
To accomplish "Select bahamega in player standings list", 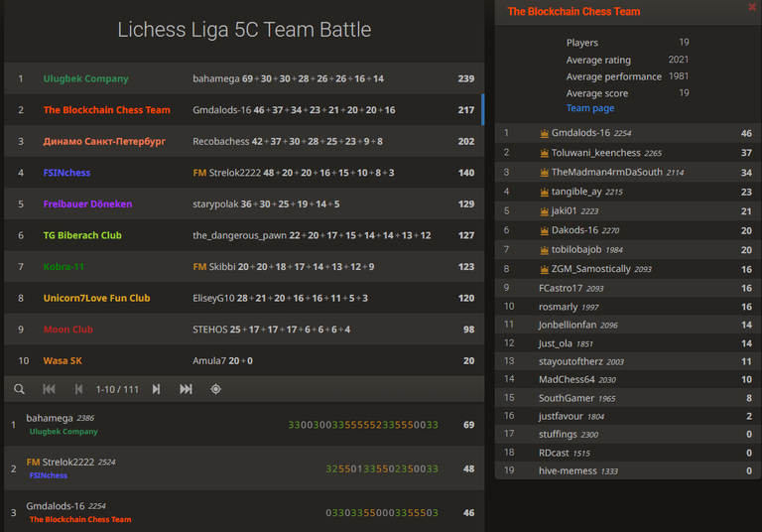I will pos(244,425).
